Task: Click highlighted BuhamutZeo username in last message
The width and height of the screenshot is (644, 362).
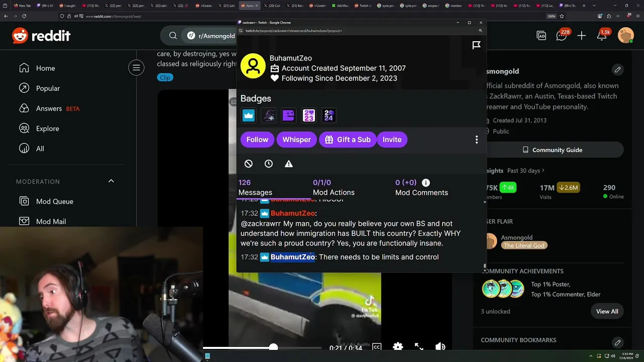Action: pos(293,257)
